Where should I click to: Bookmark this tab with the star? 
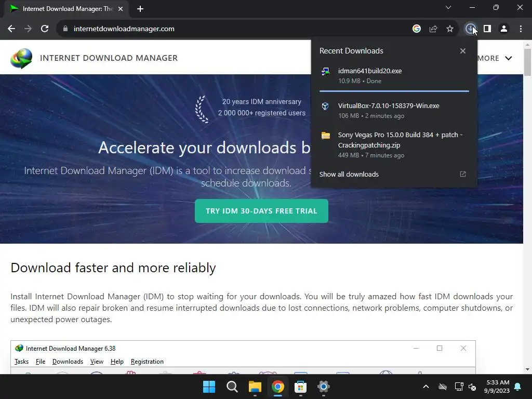click(x=450, y=29)
